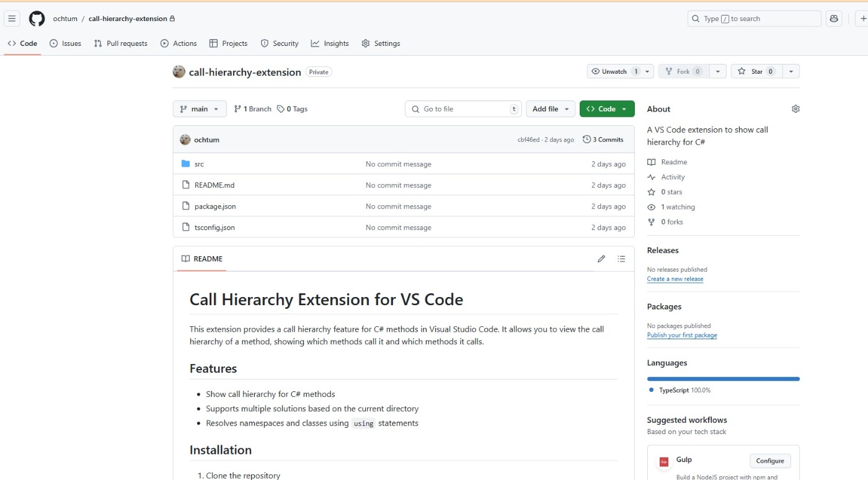Open the 0 stars link
The width and height of the screenshot is (868, 480).
coord(665,192)
